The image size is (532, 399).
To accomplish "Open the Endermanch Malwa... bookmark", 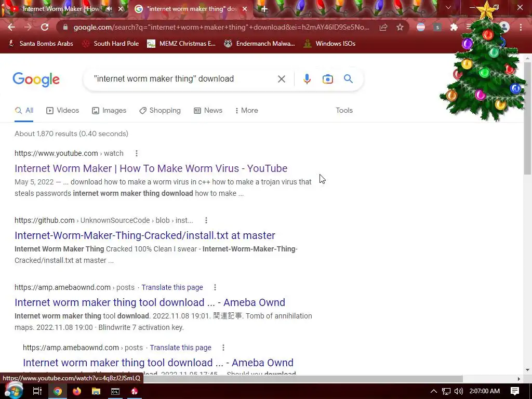I will tap(260, 44).
